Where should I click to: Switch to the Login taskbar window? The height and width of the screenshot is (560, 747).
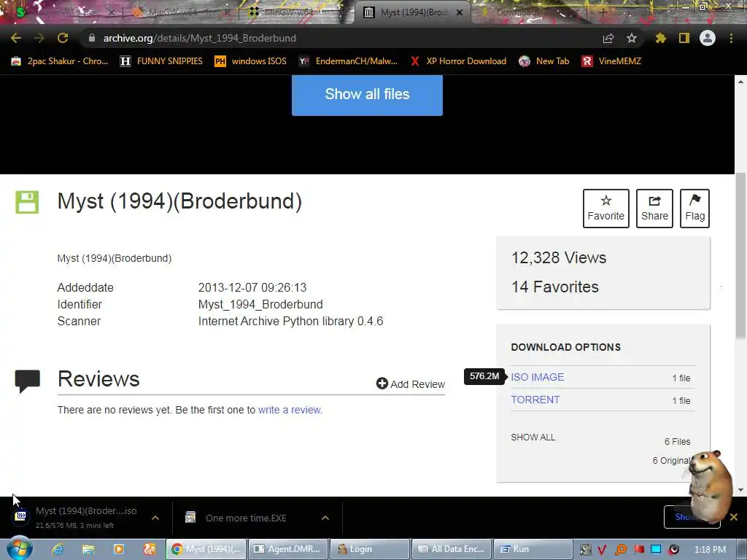click(x=370, y=549)
